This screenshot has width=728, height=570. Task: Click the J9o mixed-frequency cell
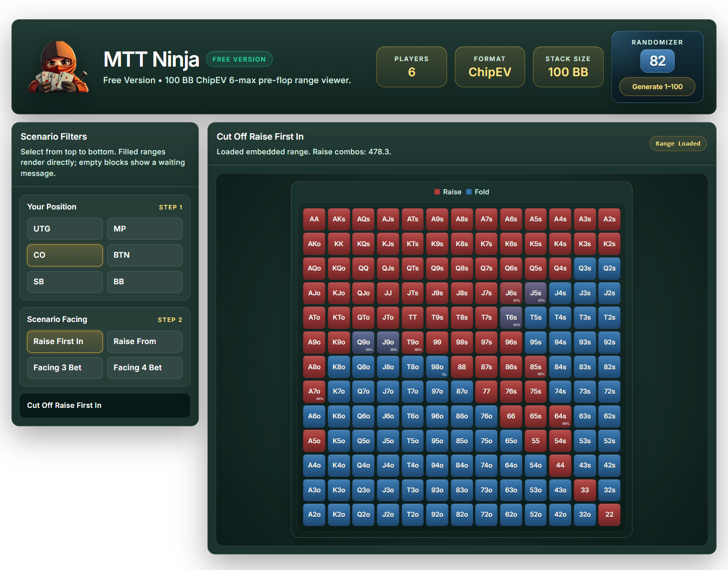pos(388,342)
